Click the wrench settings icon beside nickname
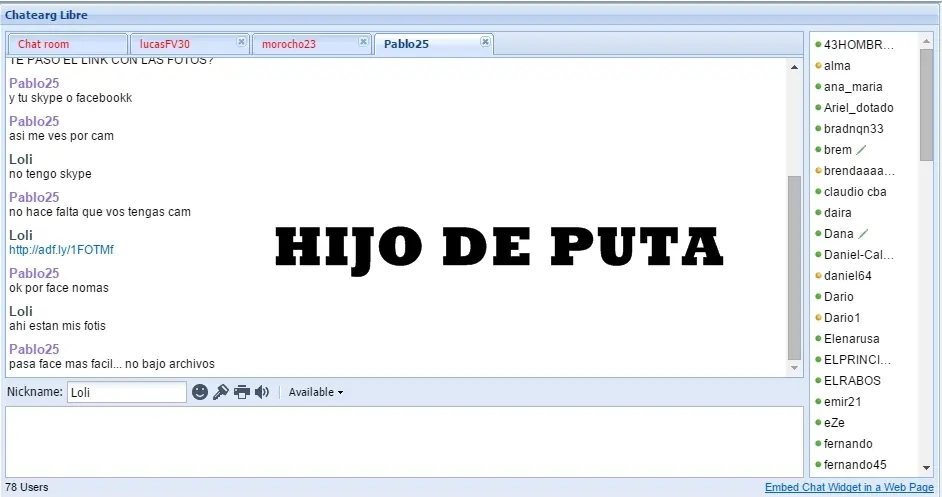The width and height of the screenshot is (942, 497). (x=220, y=392)
